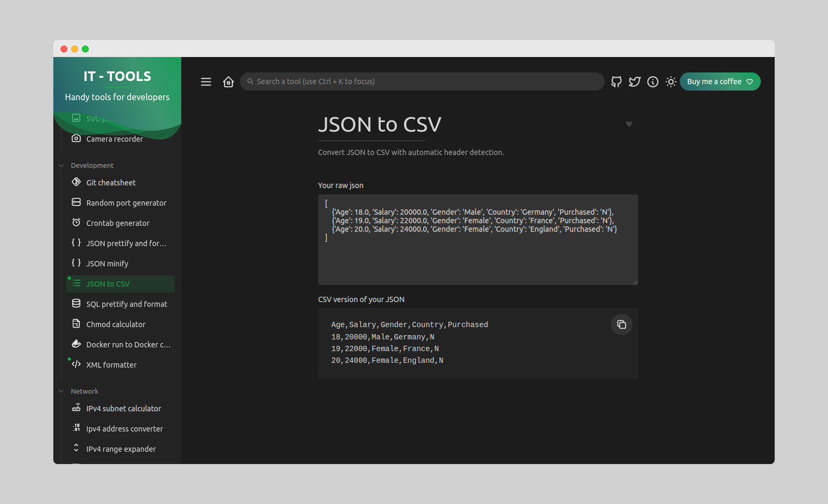Click the Crontab generator clock icon

(x=76, y=222)
